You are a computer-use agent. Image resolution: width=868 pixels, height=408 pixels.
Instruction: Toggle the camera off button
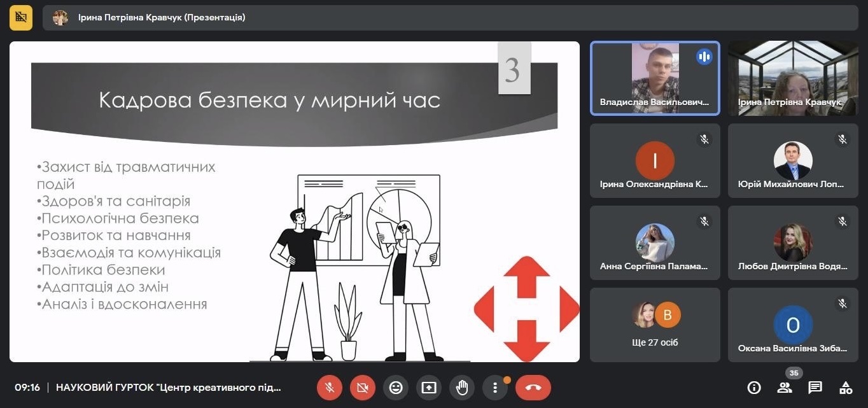[x=363, y=387]
